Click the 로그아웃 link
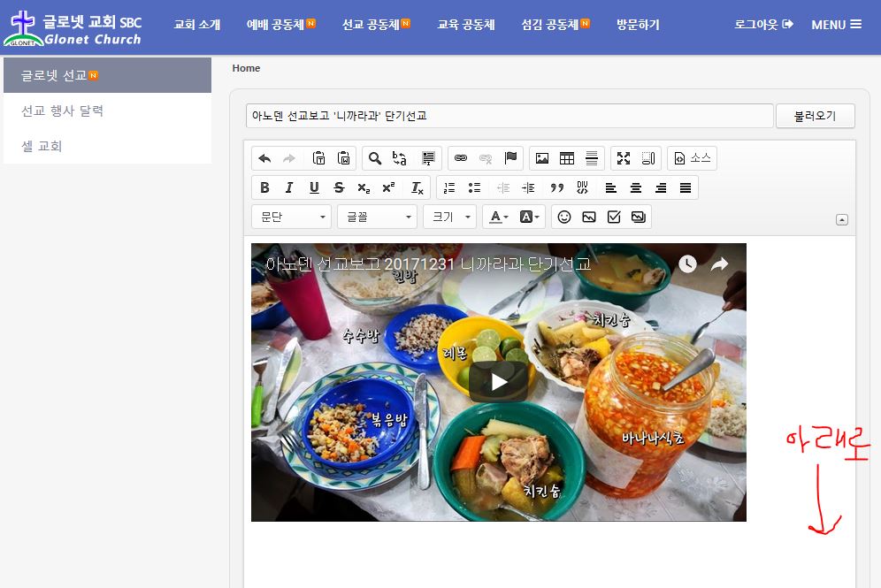Viewport: 881px width, 588px height. 763,25
